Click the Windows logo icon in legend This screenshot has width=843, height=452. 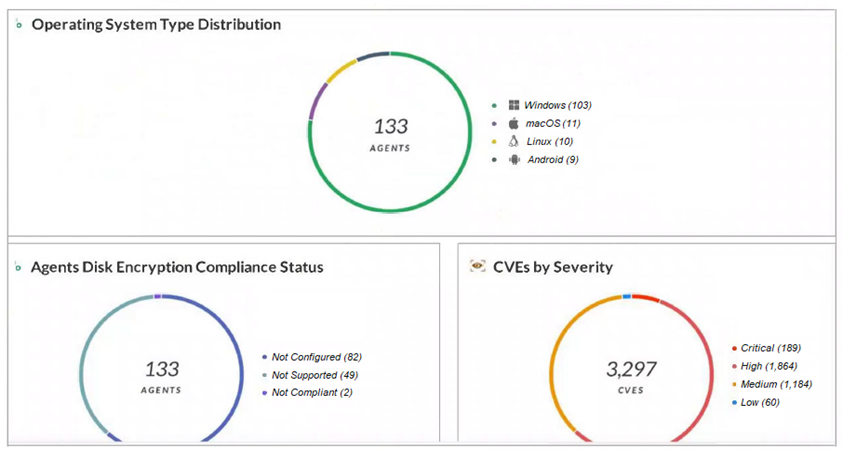(x=513, y=105)
